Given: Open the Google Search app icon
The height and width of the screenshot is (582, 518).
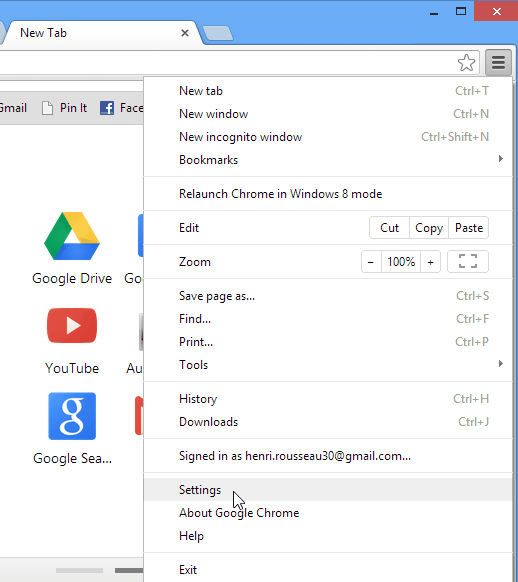Looking at the screenshot, I should pos(72,416).
